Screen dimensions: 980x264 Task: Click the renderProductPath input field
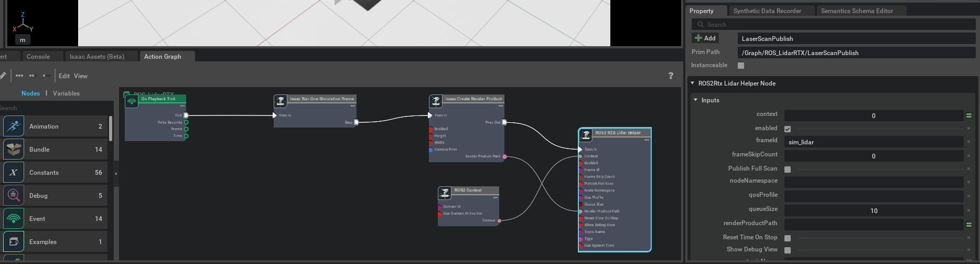click(x=874, y=225)
